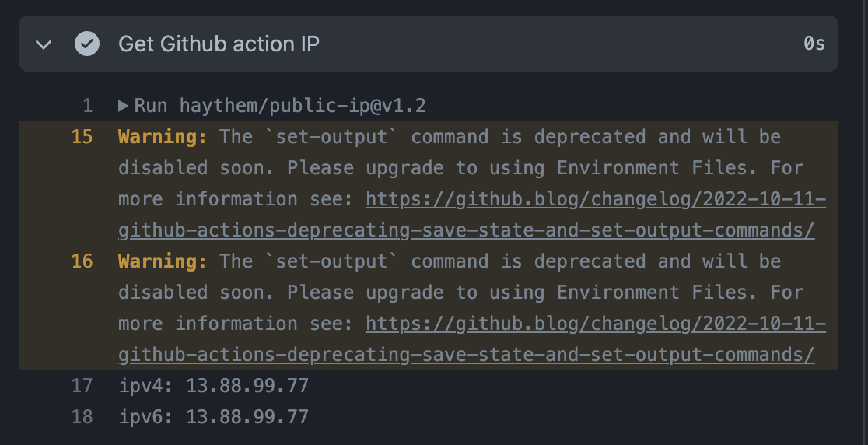Select log line number 17
The image size is (868, 445).
(x=82, y=386)
